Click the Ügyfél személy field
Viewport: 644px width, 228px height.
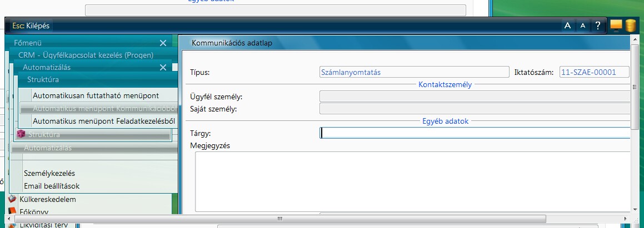pyautogui.click(x=475, y=97)
